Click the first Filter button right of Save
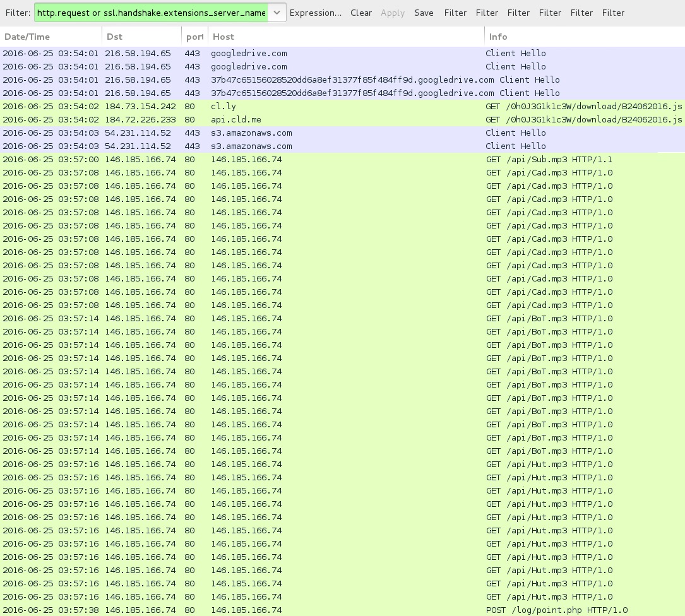 coord(455,13)
